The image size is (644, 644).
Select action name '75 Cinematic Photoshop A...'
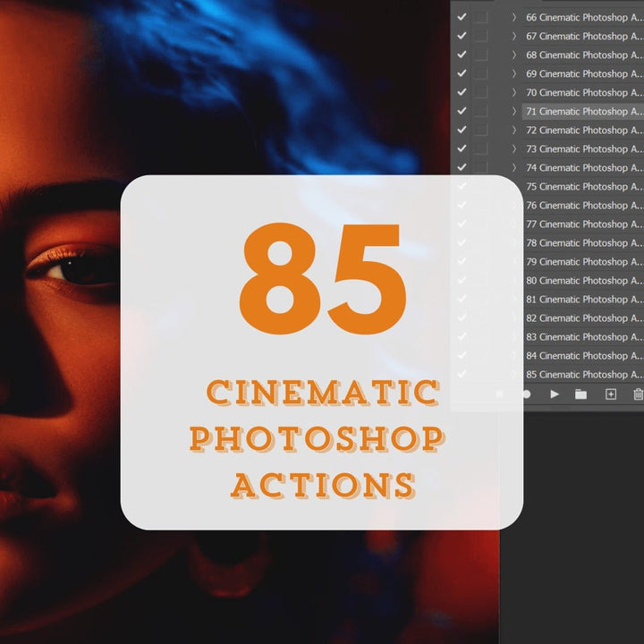(x=584, y=186)
